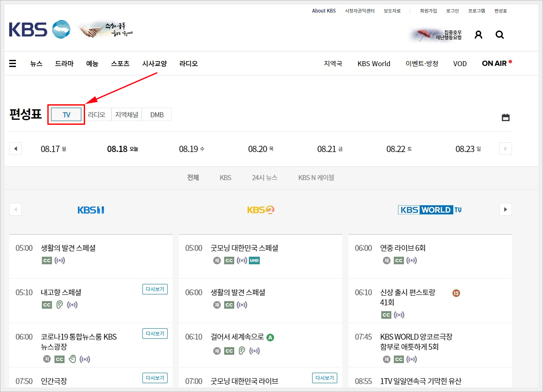
Task: Select date 08.20 목
Action: point(261,149)
